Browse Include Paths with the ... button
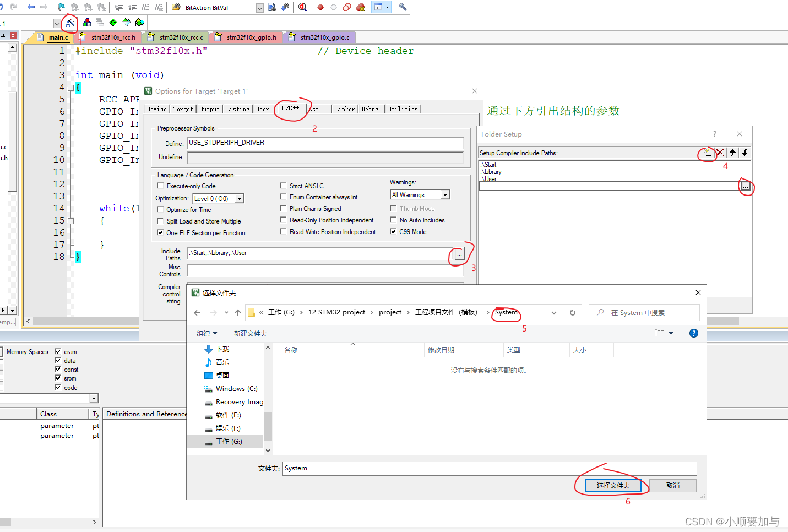Screen dimensions: 788x532 coord(459,254)
